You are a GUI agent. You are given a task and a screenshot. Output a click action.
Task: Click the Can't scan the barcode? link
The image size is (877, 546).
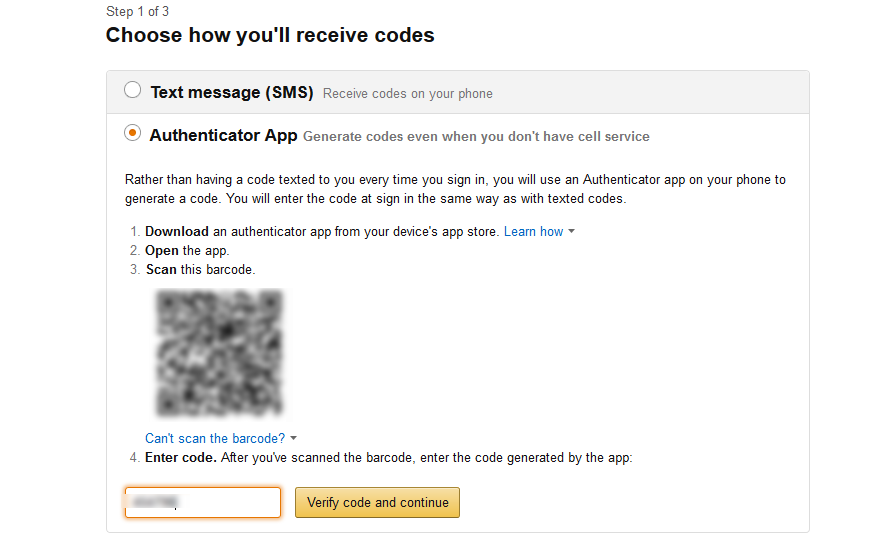coord(215,438)
